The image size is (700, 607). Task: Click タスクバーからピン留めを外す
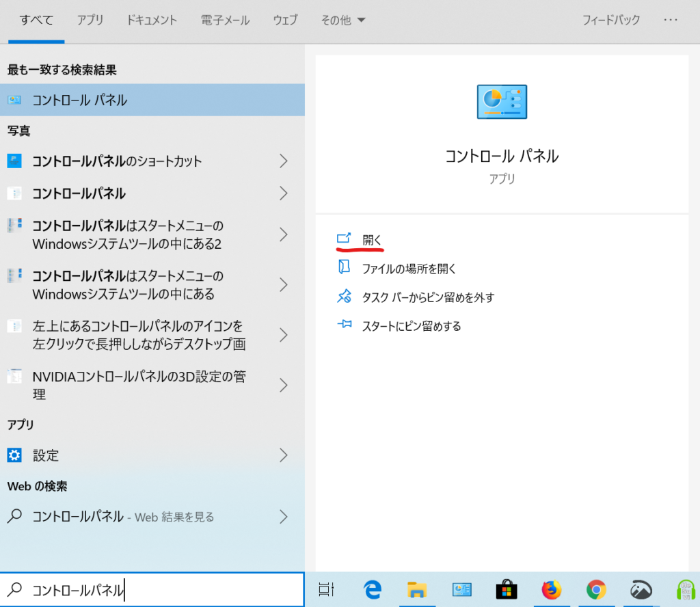(427, 297)
